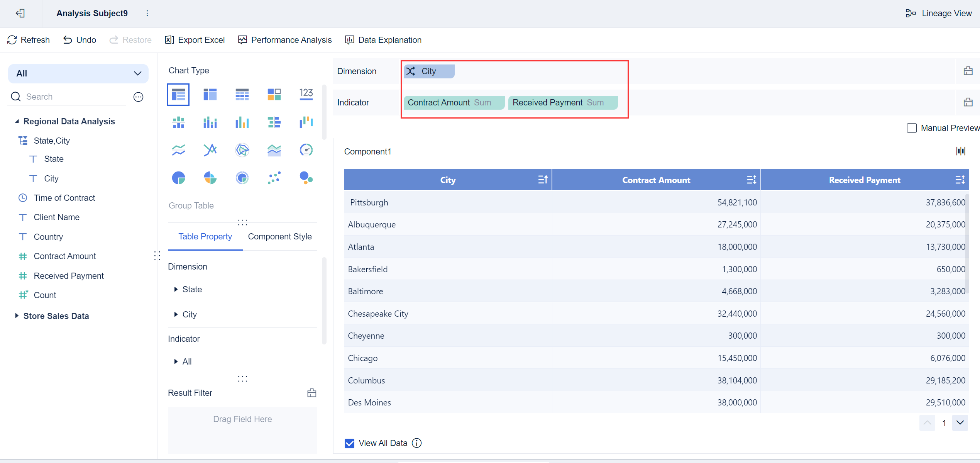Sort the Contract Amount column

[752, 180]
